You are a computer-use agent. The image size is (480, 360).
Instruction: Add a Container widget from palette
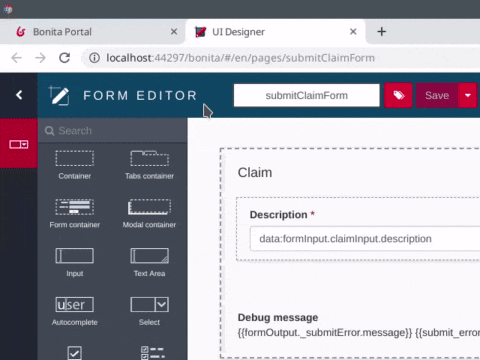pyautogui.click(x=75, y=165)
